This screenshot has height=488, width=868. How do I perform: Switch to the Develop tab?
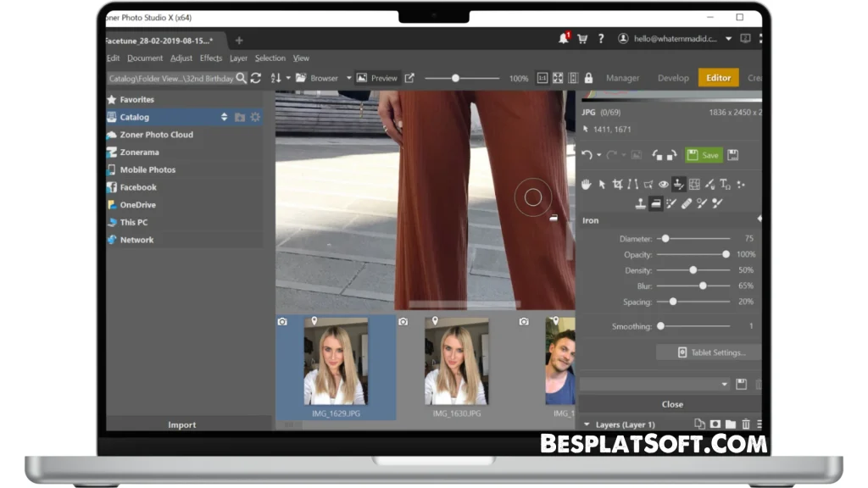[x=673, y=78]
